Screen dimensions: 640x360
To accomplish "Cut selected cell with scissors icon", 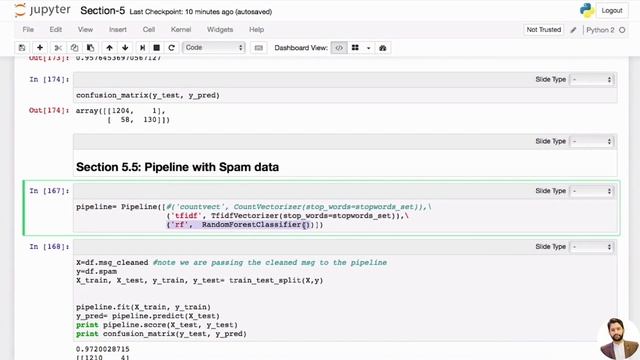I will click(58, 48).
